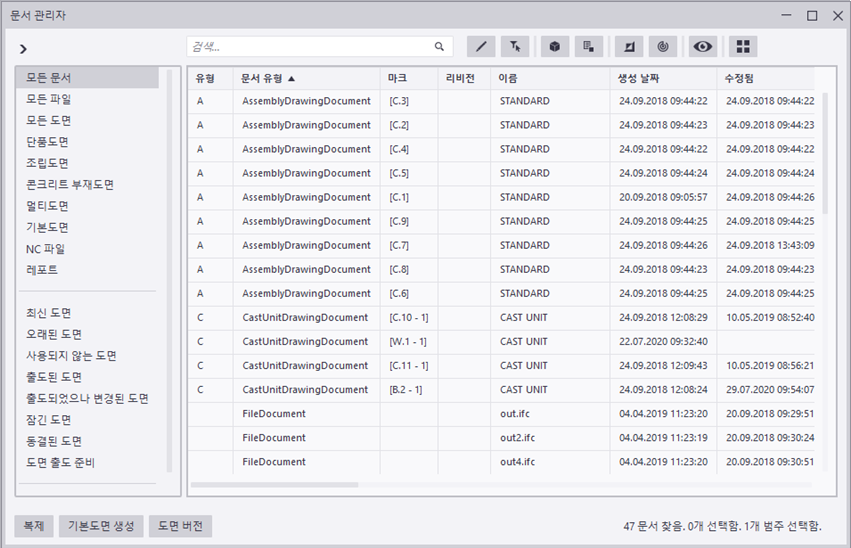Select the 단품도면 category
Screen dimensions: 851x548
(87, 142)
